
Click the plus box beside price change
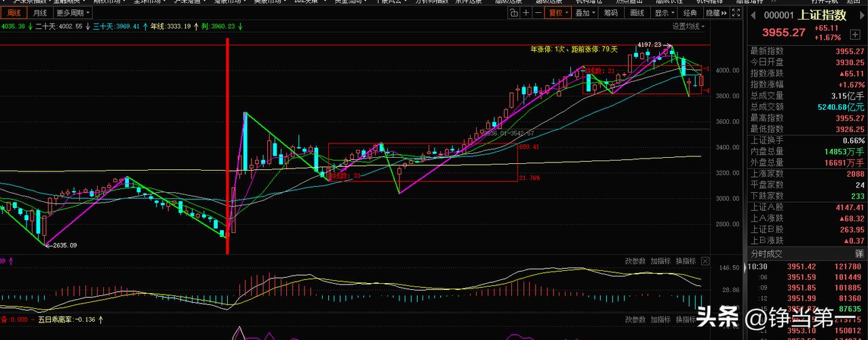(x=854, y=34)
